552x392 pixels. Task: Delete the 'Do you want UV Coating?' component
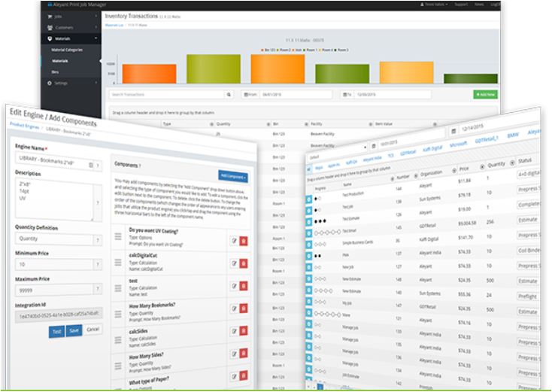pyautogui.click(x=243, y=241)
